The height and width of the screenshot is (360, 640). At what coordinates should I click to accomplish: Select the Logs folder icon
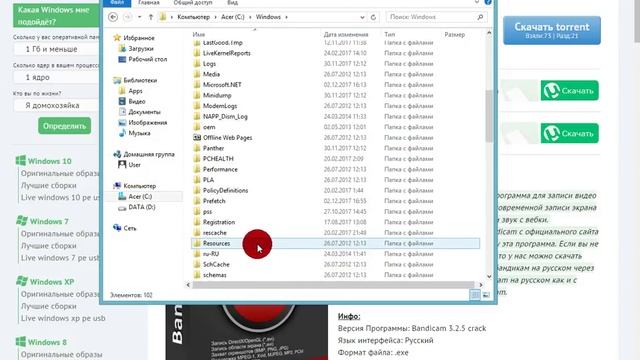[197, 64]
